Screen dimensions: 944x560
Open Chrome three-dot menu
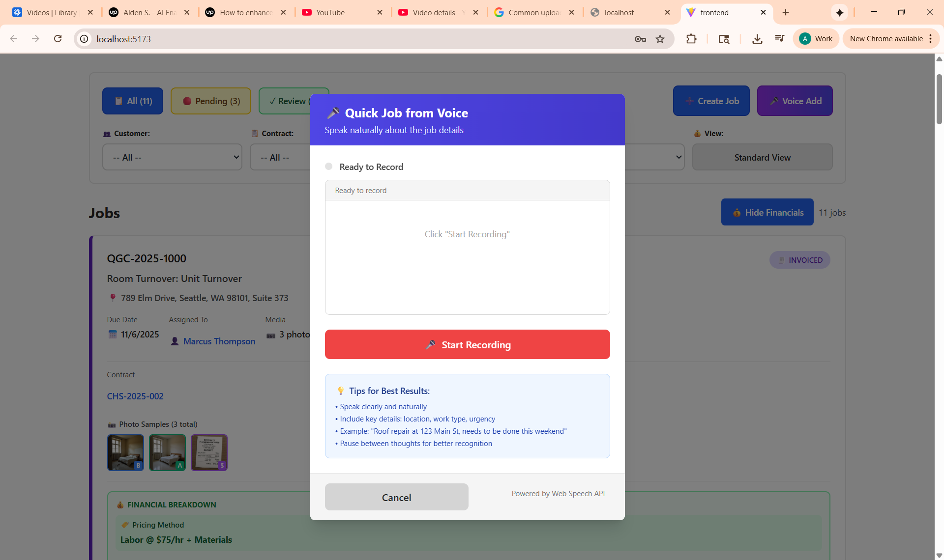[931, 39]
